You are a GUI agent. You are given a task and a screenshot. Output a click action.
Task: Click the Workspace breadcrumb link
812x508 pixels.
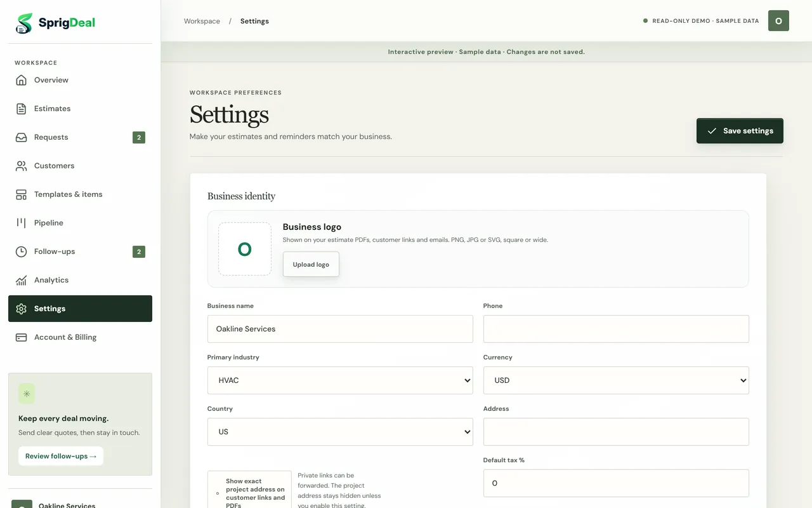coord(202,21)
